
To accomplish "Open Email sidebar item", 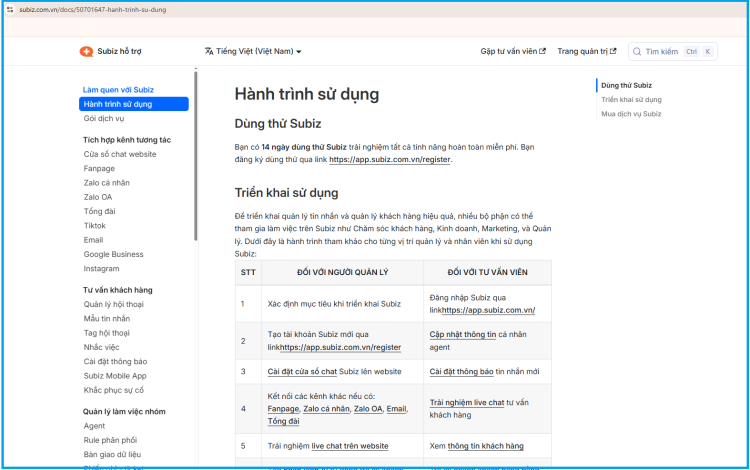I will 93,240.
